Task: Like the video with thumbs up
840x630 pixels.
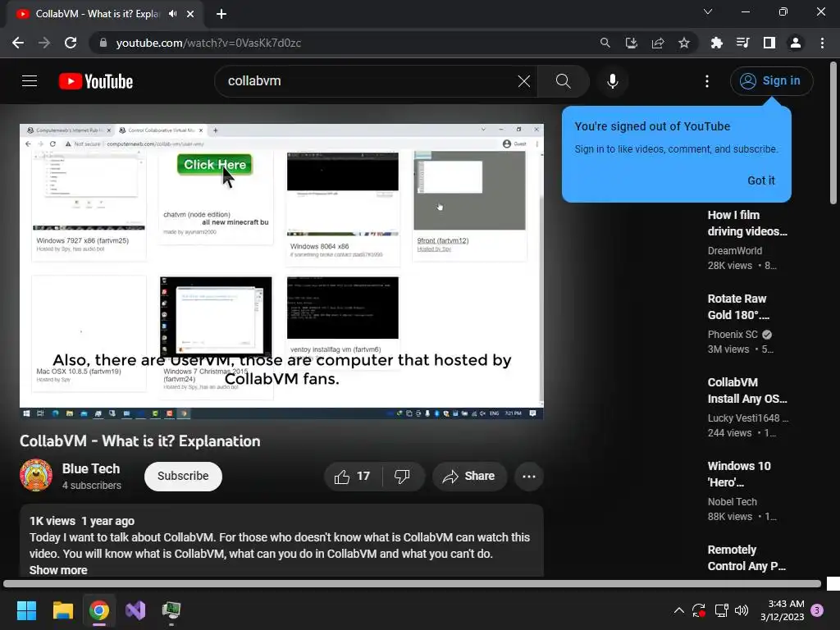Action: tap(353, 477)
